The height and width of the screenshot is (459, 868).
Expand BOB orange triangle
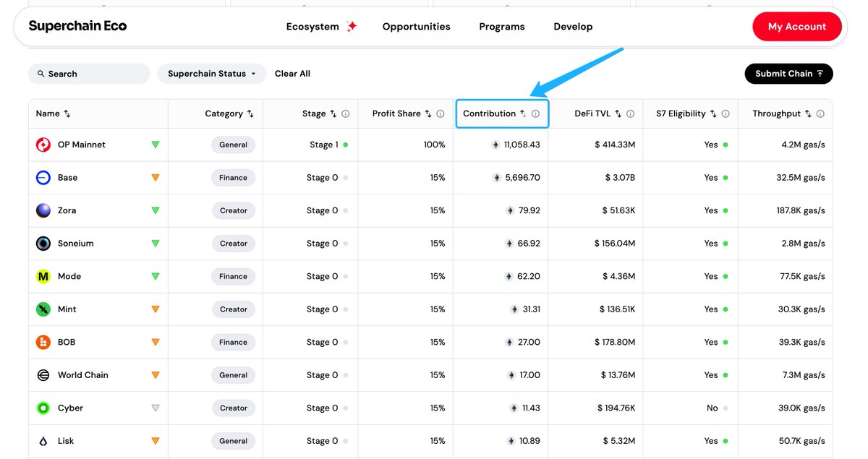pos(156,342)
